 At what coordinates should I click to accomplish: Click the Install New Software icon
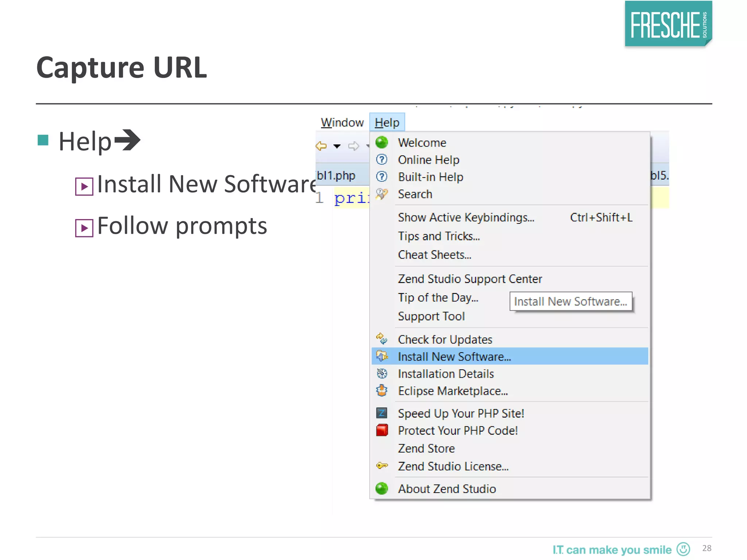click(382, 356)
